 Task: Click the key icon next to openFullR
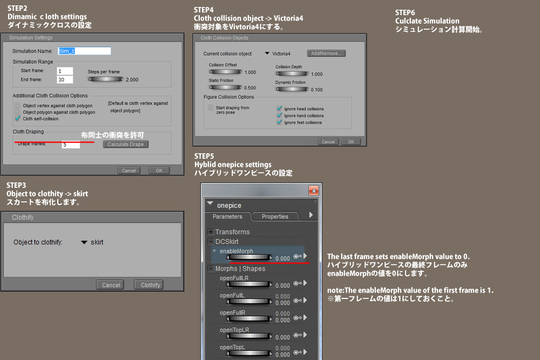pyautogui.click(x=297, y=318)
